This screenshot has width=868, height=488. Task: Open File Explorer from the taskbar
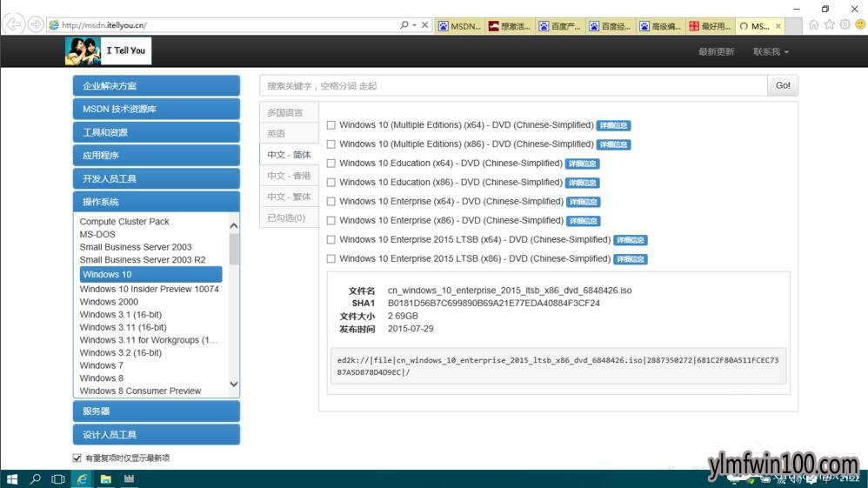coord(106,479)
